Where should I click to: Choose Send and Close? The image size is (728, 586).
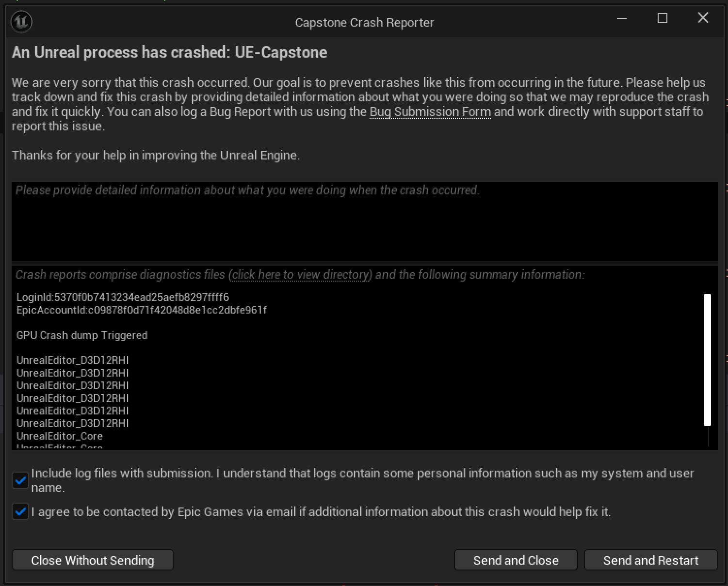click(516, 560)
